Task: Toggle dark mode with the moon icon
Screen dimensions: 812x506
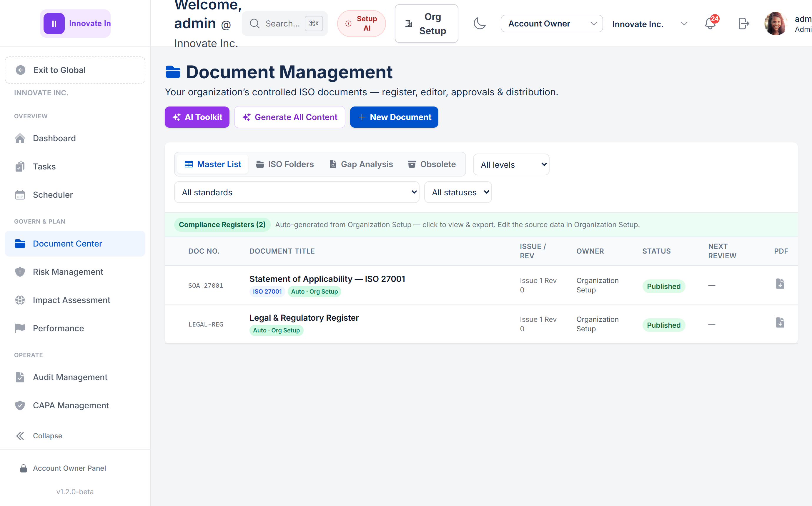Action: tap(480, 24)
